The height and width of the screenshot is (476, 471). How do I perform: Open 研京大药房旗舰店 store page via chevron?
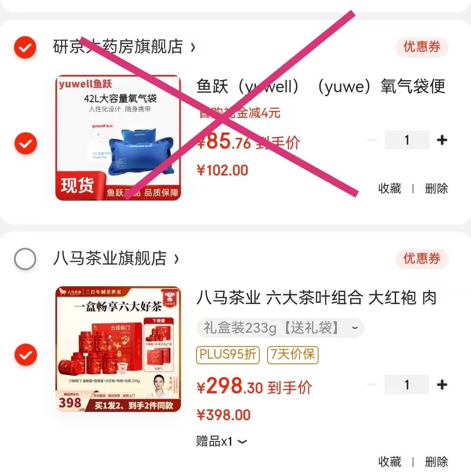[x=193, y=47]
